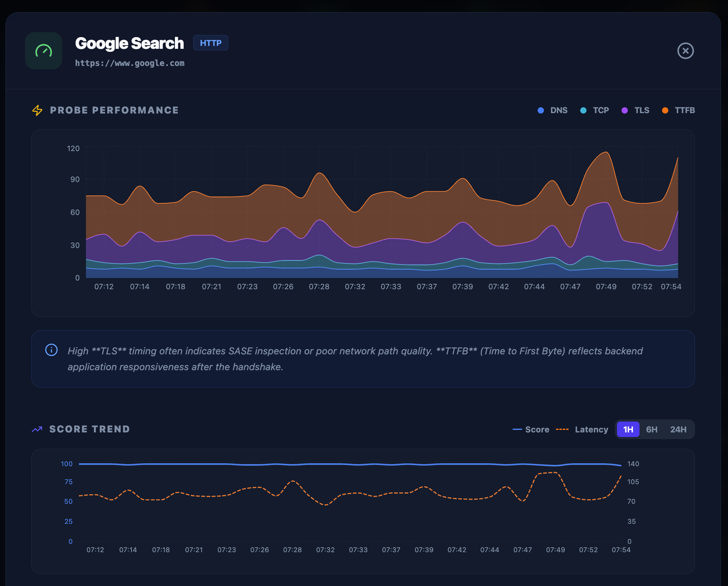Image resolution: width=728 pixels, height=586 pixels.
Task: Click the Score Trend line-chart icon
Action: point(37,429)
